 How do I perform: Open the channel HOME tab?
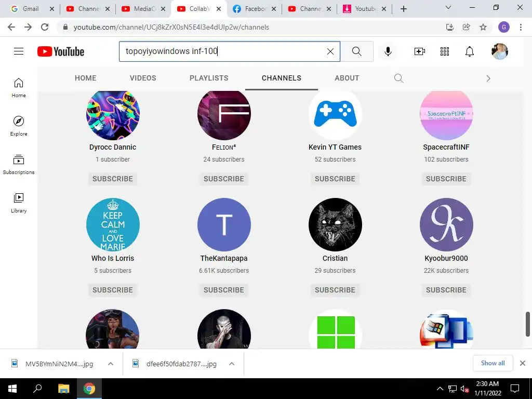[86, 78]
